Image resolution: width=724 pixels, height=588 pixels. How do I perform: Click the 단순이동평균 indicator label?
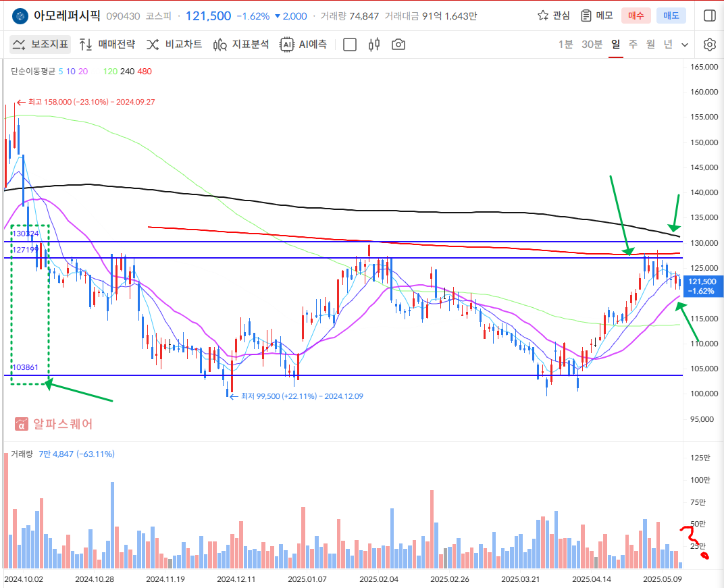click(33, 72)
